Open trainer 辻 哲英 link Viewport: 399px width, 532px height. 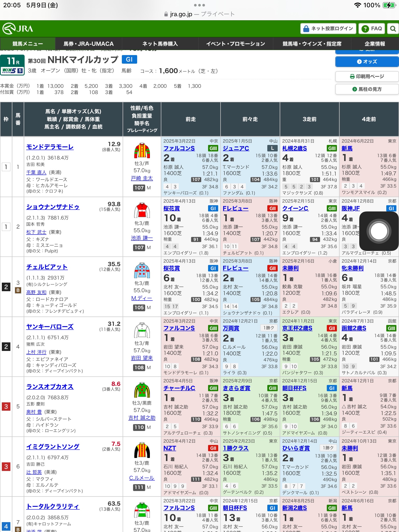[34, 472]
